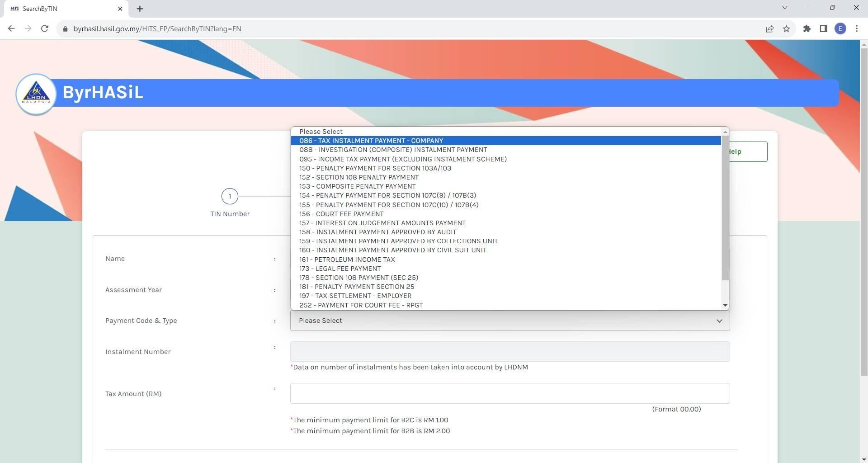Open the Chrome three-dot menu
The height and width of the screenshot is (463, 868).
point(857,29)
